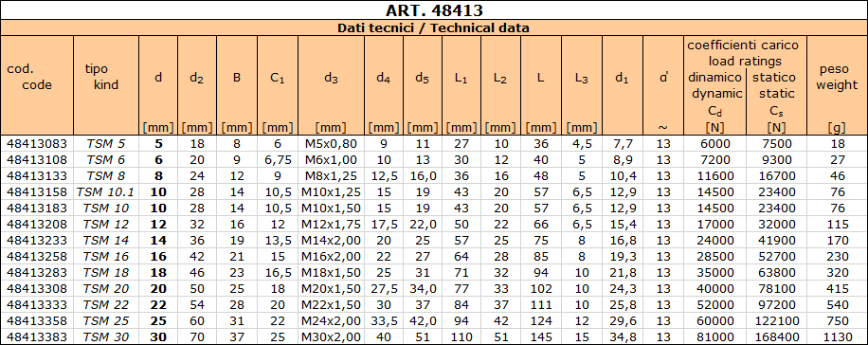The height and width of the screenshot is (345, 868).
Task: Select static load value 32000
Action: [776, 225]
